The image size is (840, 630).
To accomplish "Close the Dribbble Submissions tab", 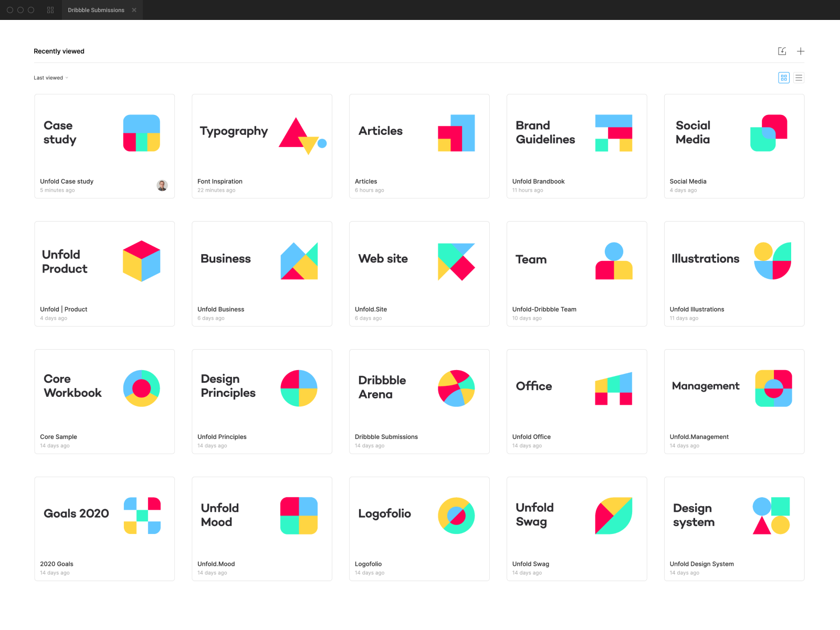I will [134, 10].
